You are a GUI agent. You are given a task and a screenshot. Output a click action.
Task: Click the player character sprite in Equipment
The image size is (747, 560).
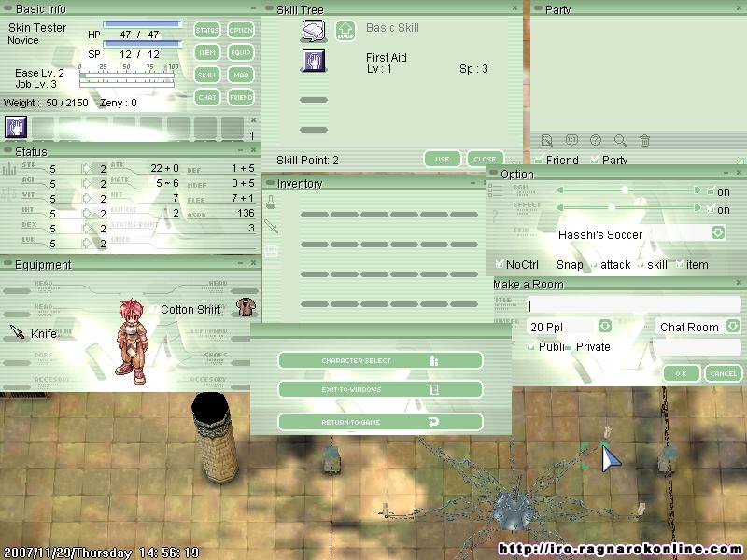132,342
